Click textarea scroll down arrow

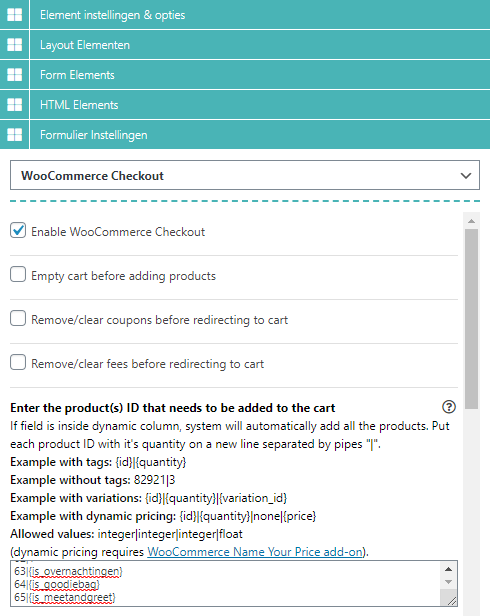click(449, 582)
